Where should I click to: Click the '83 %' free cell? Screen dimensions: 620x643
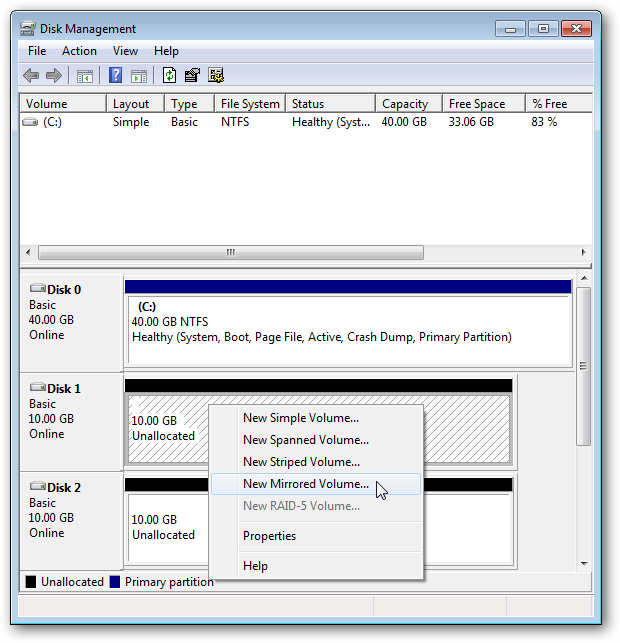point(544,122)
